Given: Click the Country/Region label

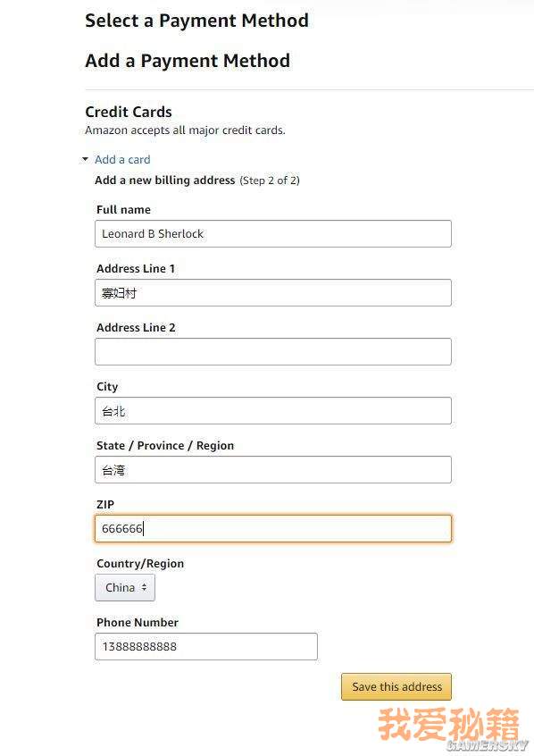Looking at the screenshot, I should 140,564.
